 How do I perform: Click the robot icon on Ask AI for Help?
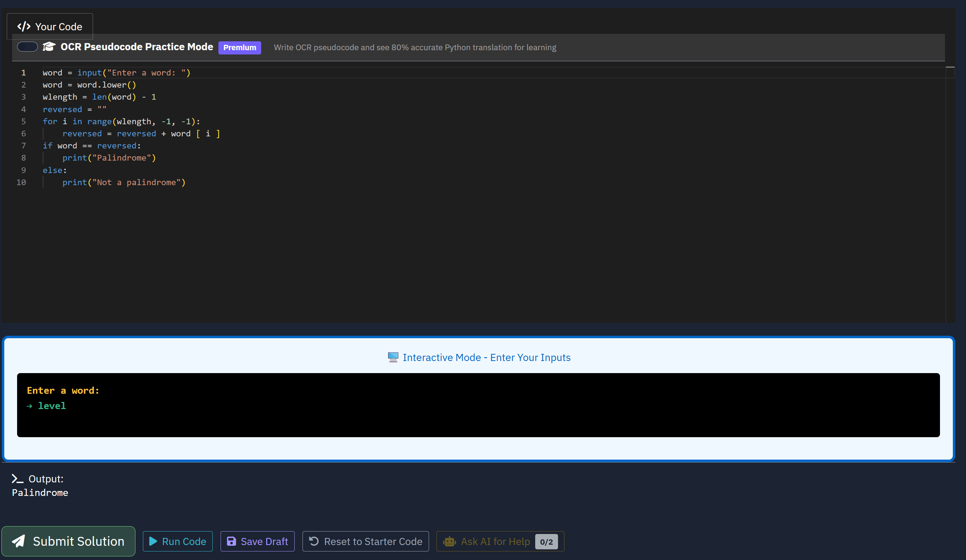(449, 541)
